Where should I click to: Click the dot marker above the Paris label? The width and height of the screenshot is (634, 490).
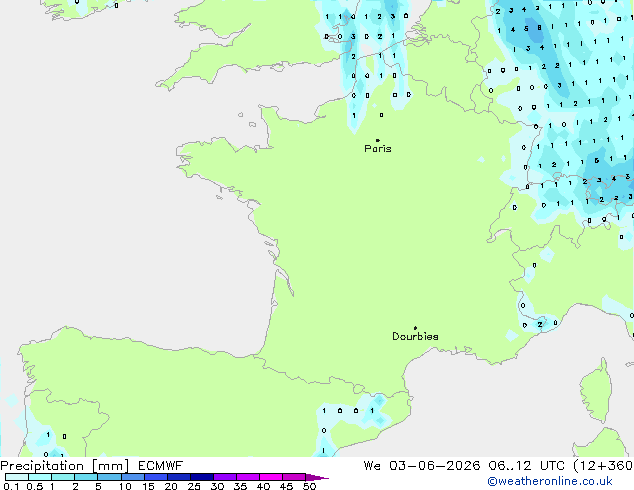pos(378,140)
